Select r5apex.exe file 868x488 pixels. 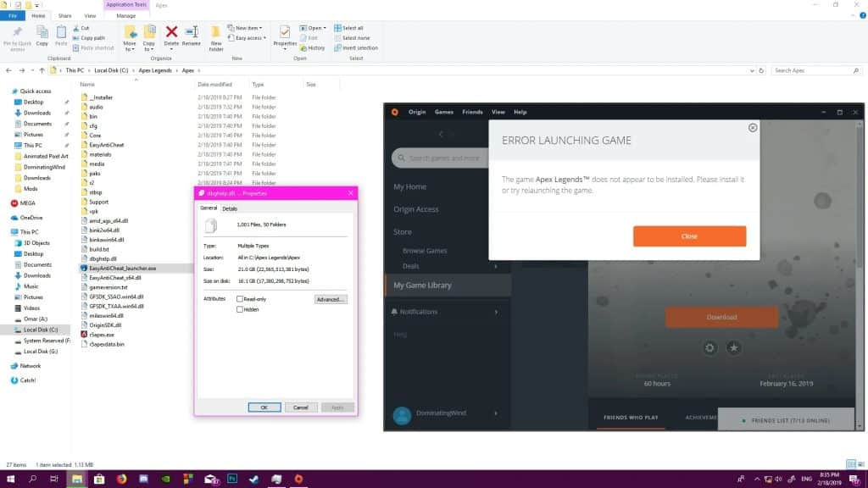click(102, 335)
